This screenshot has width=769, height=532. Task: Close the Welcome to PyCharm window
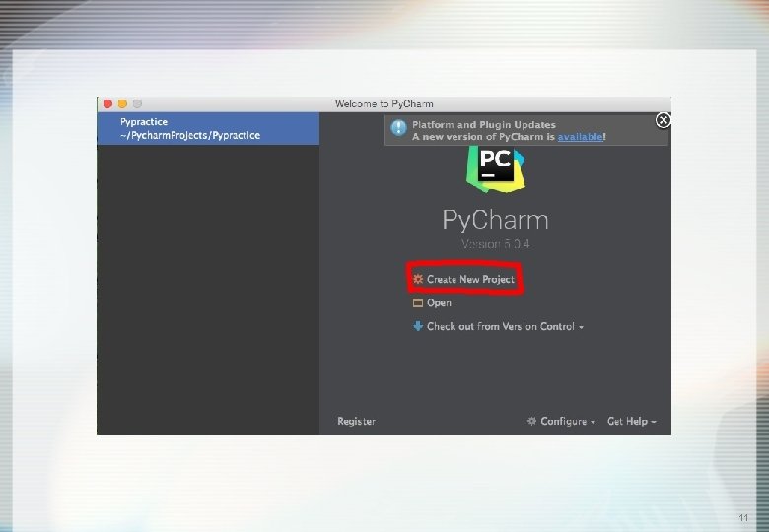click(107, 103)
